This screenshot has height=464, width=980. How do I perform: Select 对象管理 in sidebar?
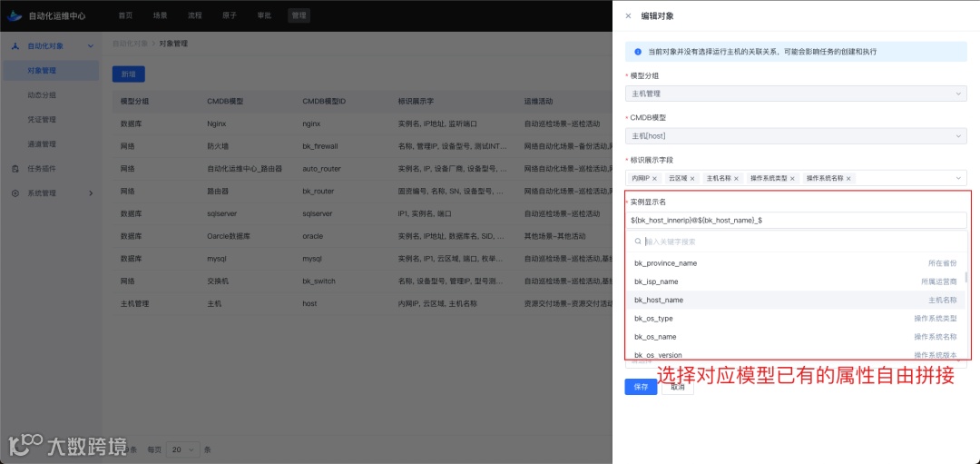51,71
